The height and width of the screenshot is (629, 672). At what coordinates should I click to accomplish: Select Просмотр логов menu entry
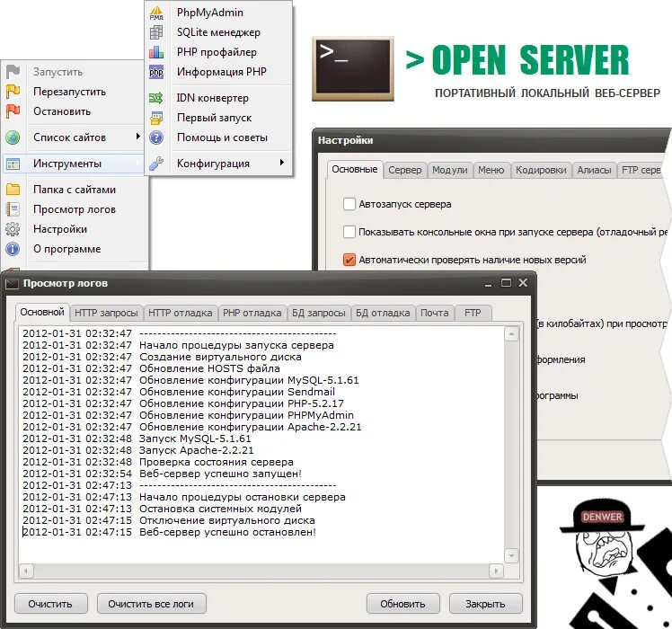point(75,209)
